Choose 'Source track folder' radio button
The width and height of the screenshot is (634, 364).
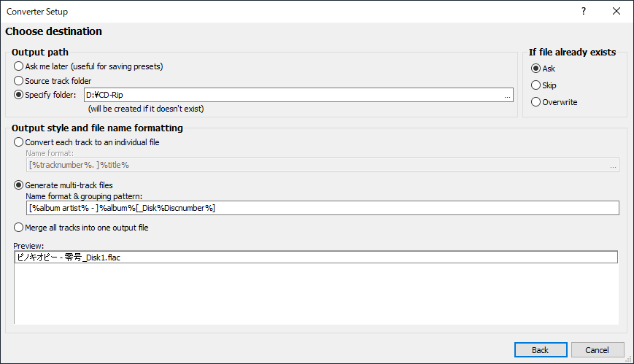pos(18,81)
